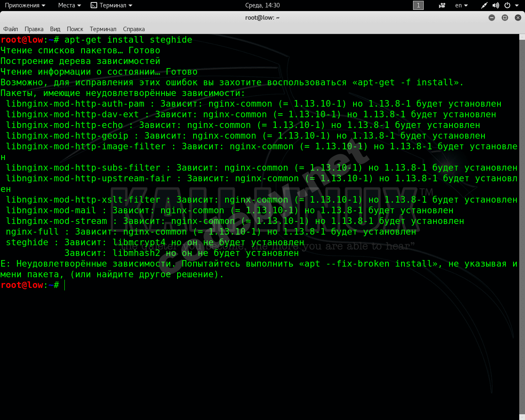Open the volume speaker icon
Image resolution: width=525 pixels, height=420 pixels.
pyautogui.click(x=496, y=5)
